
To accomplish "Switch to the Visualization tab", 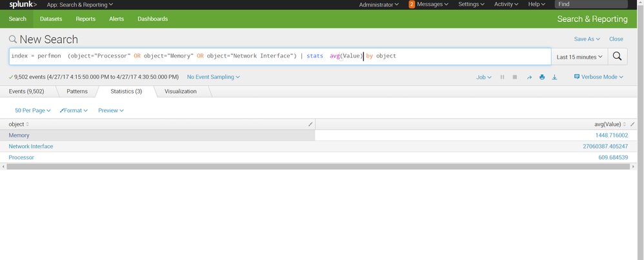I will coord(180,92).
